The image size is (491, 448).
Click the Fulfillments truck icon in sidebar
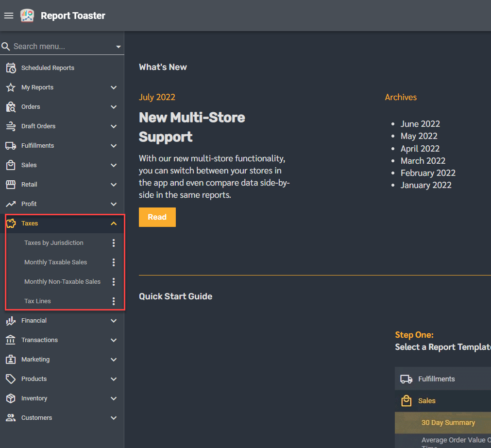(11, 146)
